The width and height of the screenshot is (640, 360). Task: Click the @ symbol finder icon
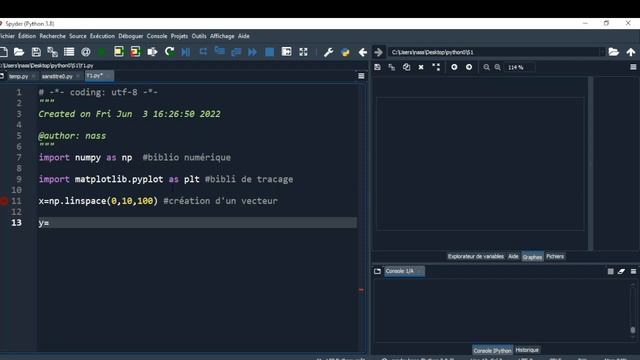pos(86,52)
